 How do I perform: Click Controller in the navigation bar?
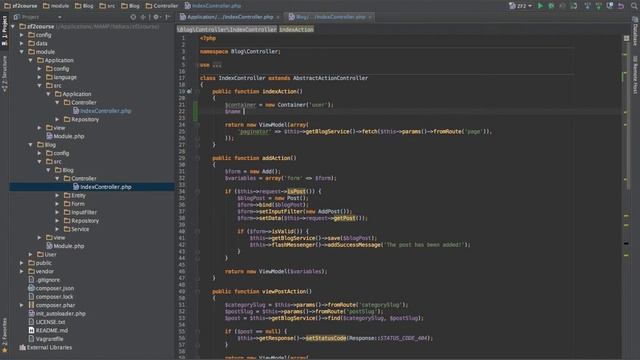[162, 6]
